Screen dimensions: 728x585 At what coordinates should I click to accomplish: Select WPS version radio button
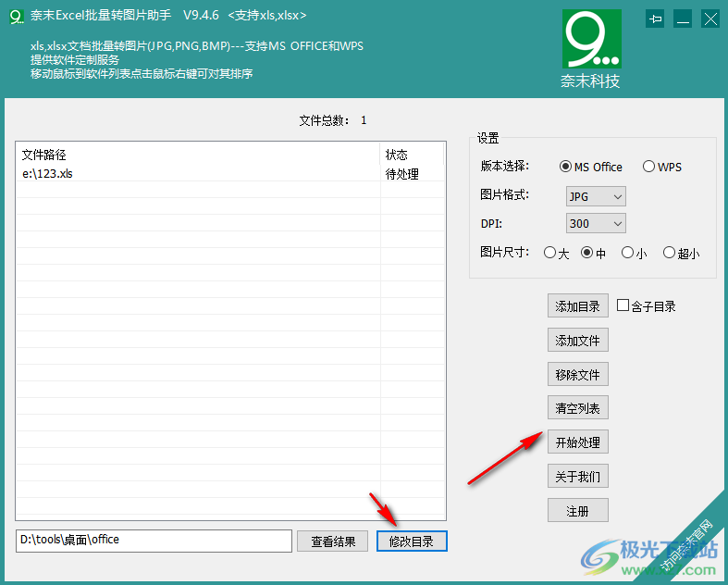tap(662, 167)
